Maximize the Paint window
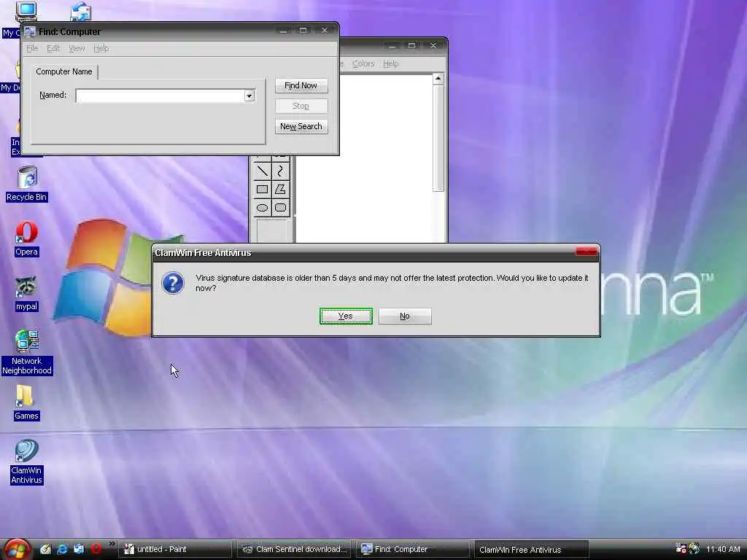 (x=412, y=46)
